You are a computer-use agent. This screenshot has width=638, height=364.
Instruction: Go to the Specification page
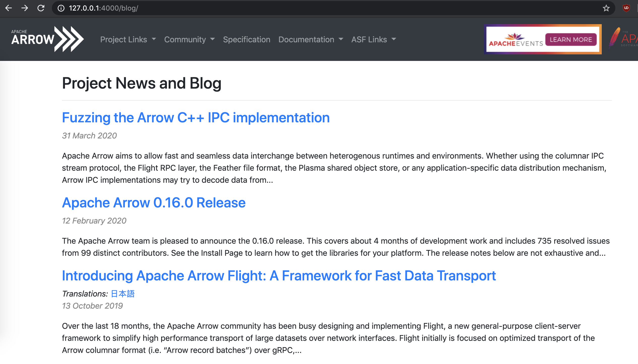(246, 40)
